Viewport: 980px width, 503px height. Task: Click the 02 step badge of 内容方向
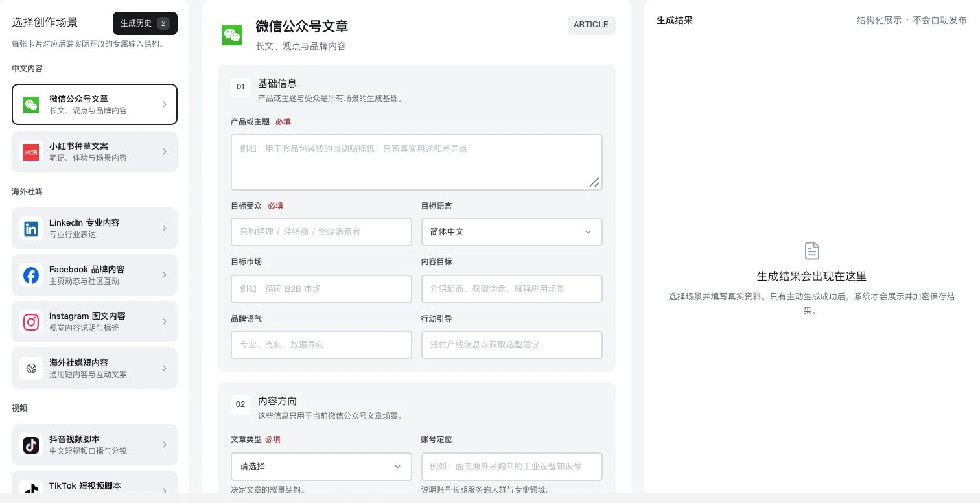(x=240, y=404)
